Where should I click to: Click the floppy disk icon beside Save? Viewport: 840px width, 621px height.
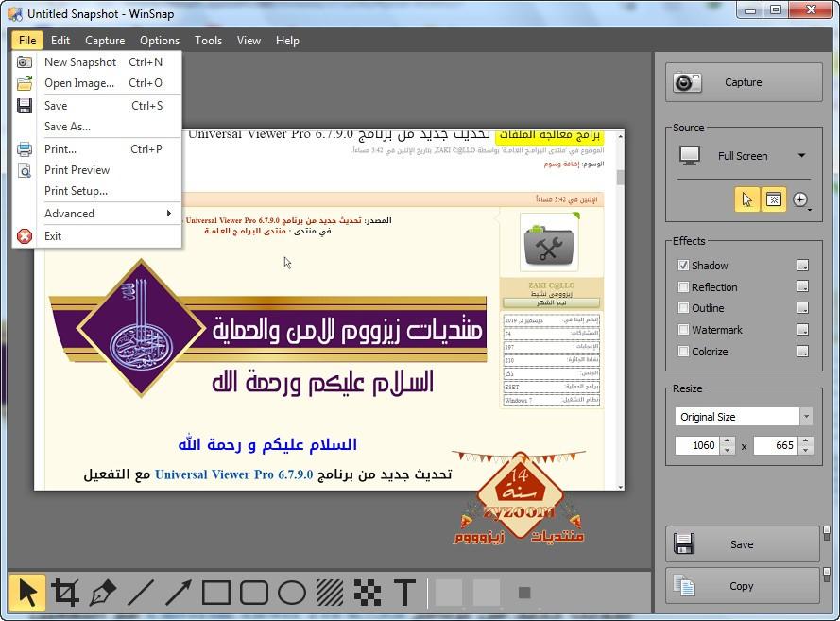(684, 543)
